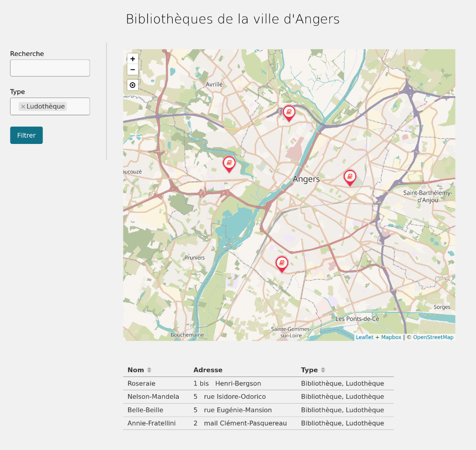This screenshot has width=476, height=450.
Task: Open the southern library marker above Sainte-Gemmes
Action: click(x=281, y=264)
